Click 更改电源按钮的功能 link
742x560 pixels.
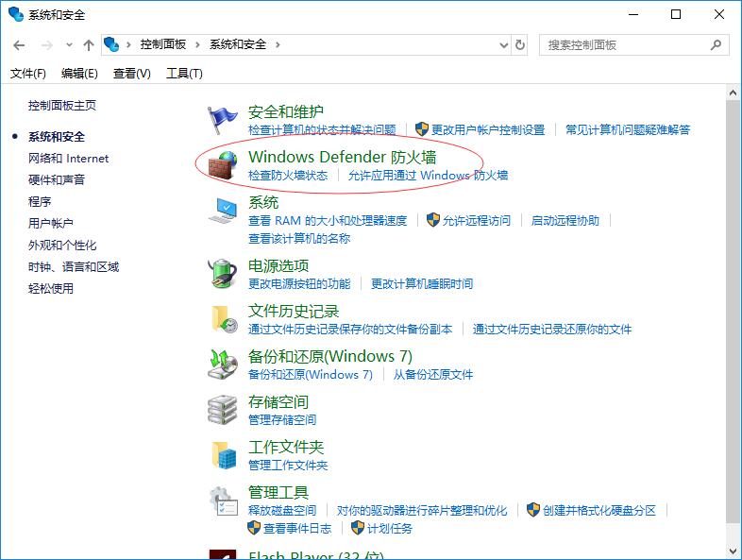tap(299, 283)
